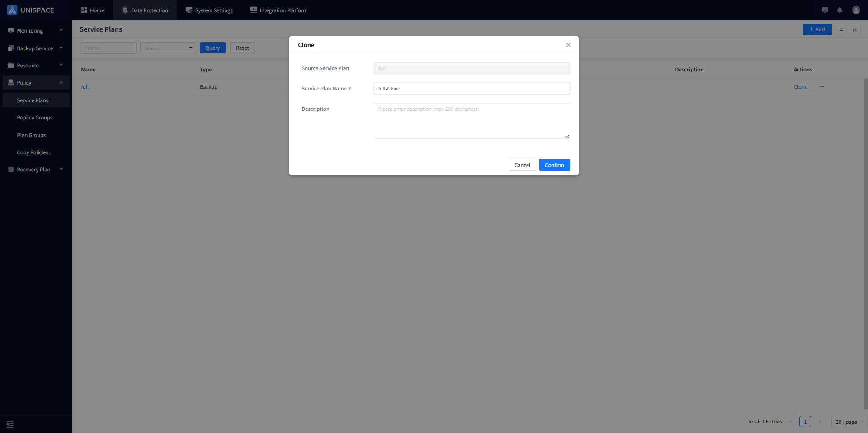Viewport: 868px width, 433px height.
Task: Click the 'Total: 1 Entries' text
Action: 764,422
